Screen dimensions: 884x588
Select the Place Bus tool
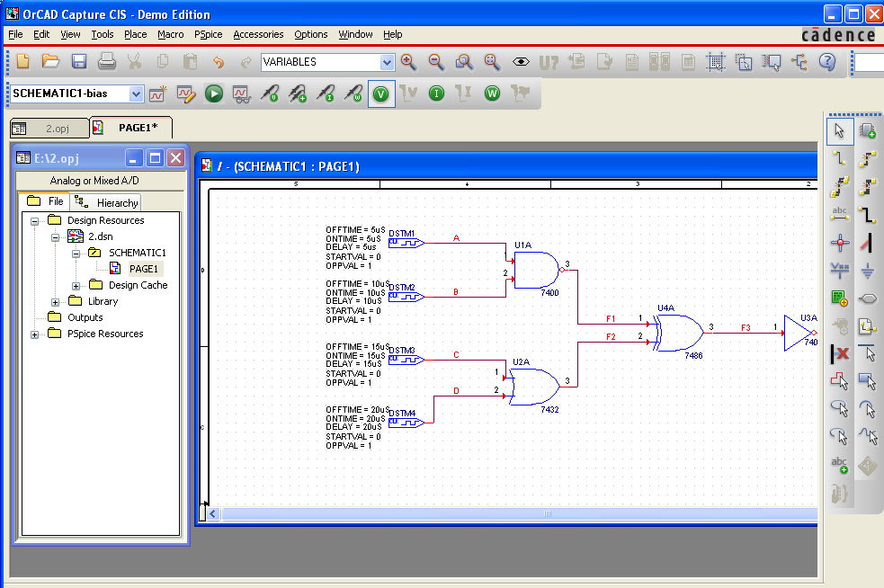868,214
